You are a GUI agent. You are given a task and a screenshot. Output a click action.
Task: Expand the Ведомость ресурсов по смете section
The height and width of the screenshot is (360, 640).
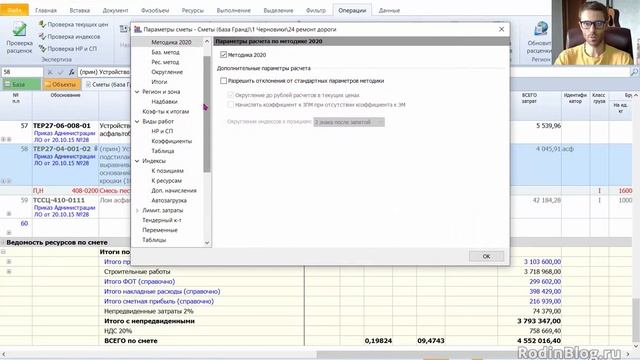click(x=3, y=242)
